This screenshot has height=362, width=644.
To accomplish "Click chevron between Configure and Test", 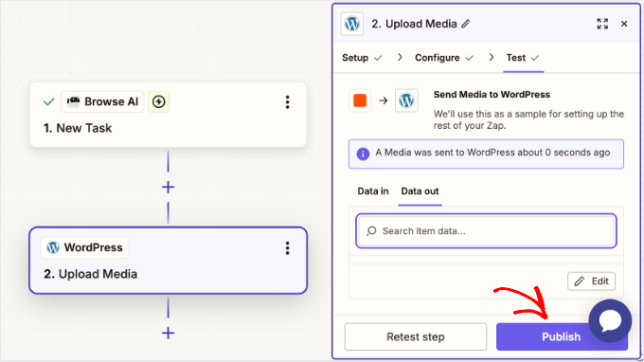I will tap(492, 58).
